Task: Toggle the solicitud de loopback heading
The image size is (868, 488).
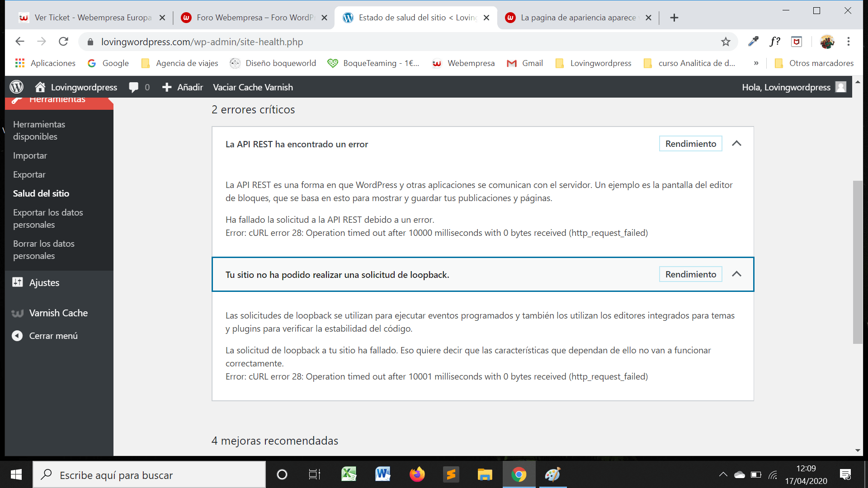Action: coord(337,275)
